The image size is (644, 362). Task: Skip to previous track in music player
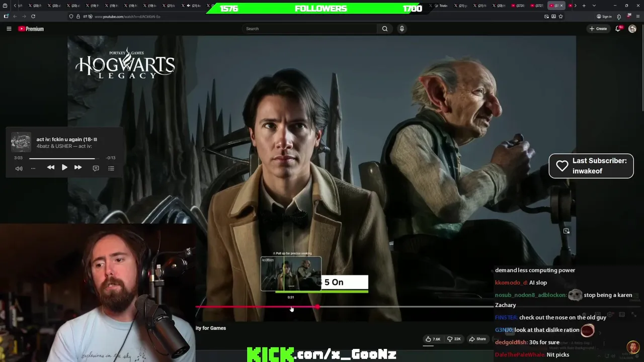click(x=51, y=167)
